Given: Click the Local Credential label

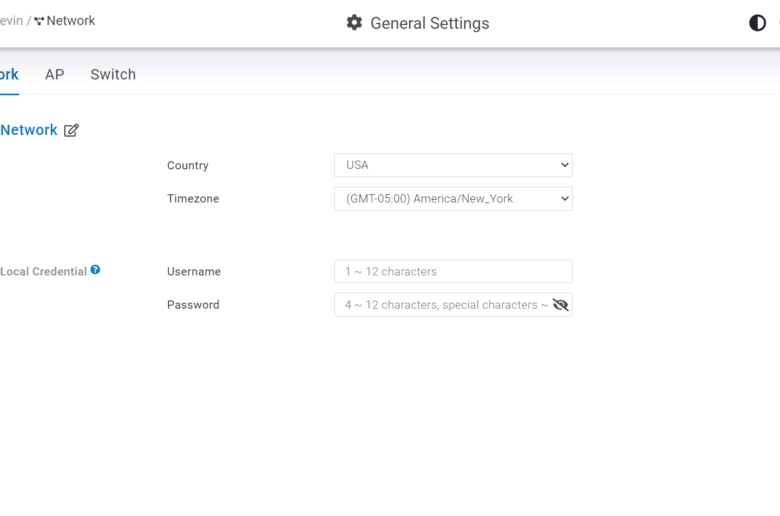Looking at the screenshot, I should (x=43, y=271).
